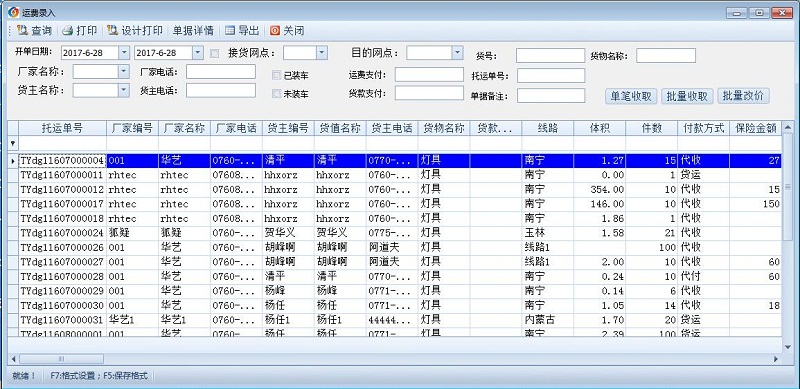Sort by 厂家编号 column header
The width and height of the screenshot is (800, 389).
132,128
